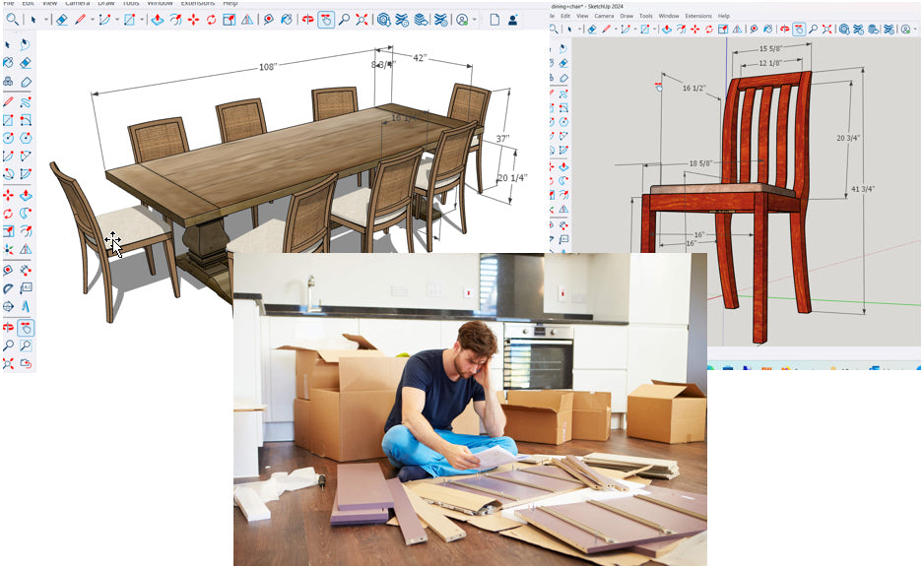Image resolution: width=924 pixels, height=566 pixels.
Task: Expand the Select tool dropdown arrow in the table window
Action: tap(44, 20)
